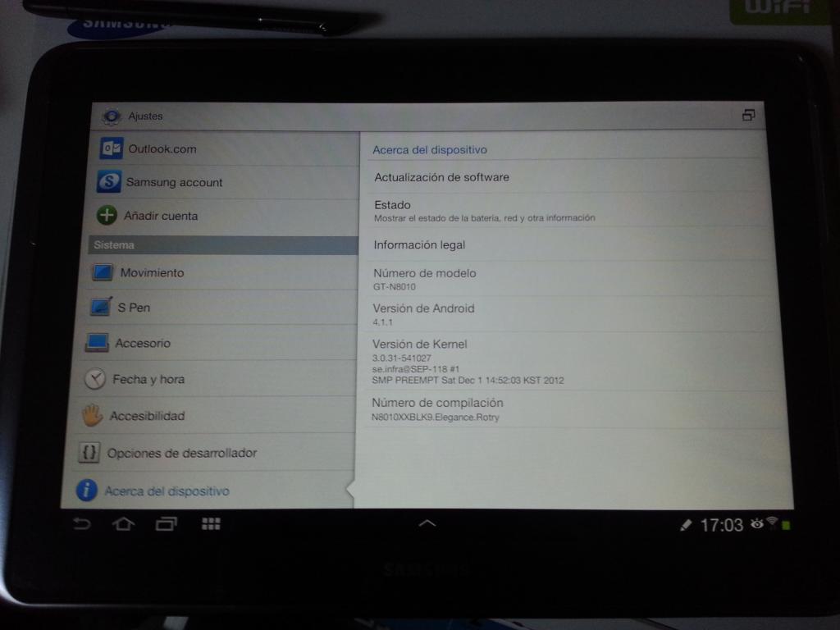Open Outlook.com account settings

(x=225, y=149)
